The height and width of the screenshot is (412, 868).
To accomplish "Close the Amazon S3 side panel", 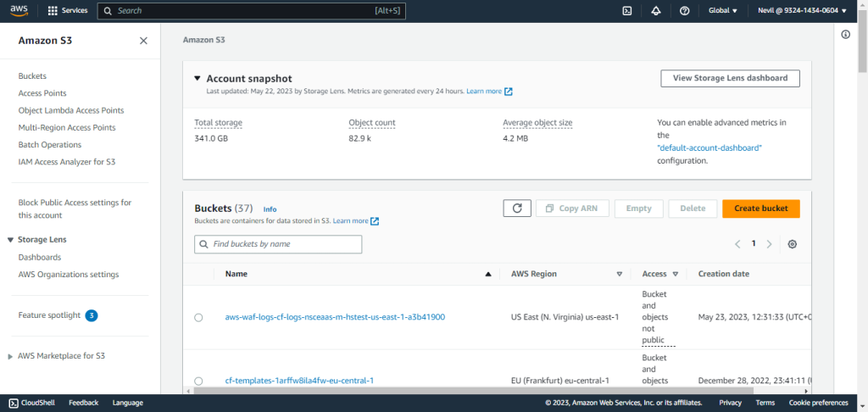I will point(143,41).
